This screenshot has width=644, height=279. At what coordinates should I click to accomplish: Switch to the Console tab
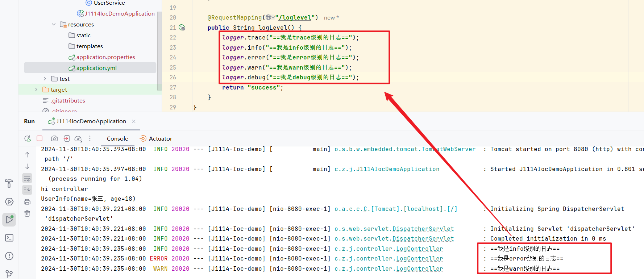coord(117,138)
